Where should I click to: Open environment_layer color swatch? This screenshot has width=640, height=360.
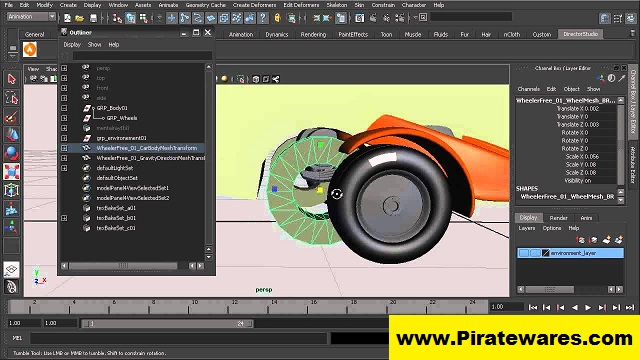[x=546, y=253]
